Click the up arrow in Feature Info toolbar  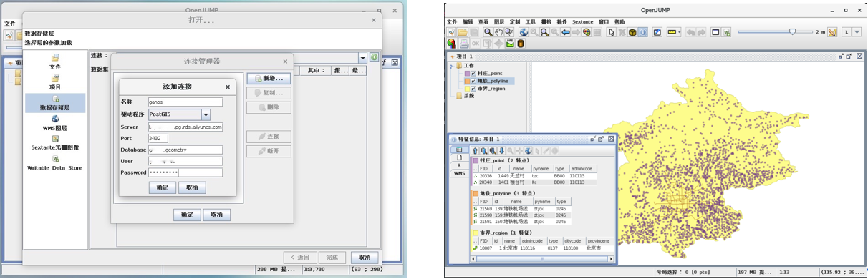pyautogui.click(x=475, y=151)
